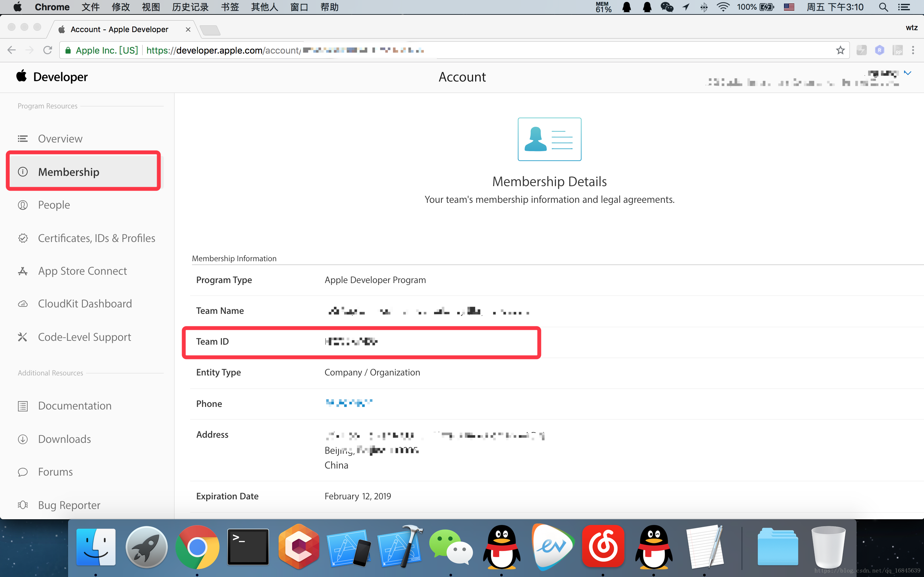This screenshot has height=577, width=924.
Task: Expand the account name dropdown chevron
Action: 908,73
